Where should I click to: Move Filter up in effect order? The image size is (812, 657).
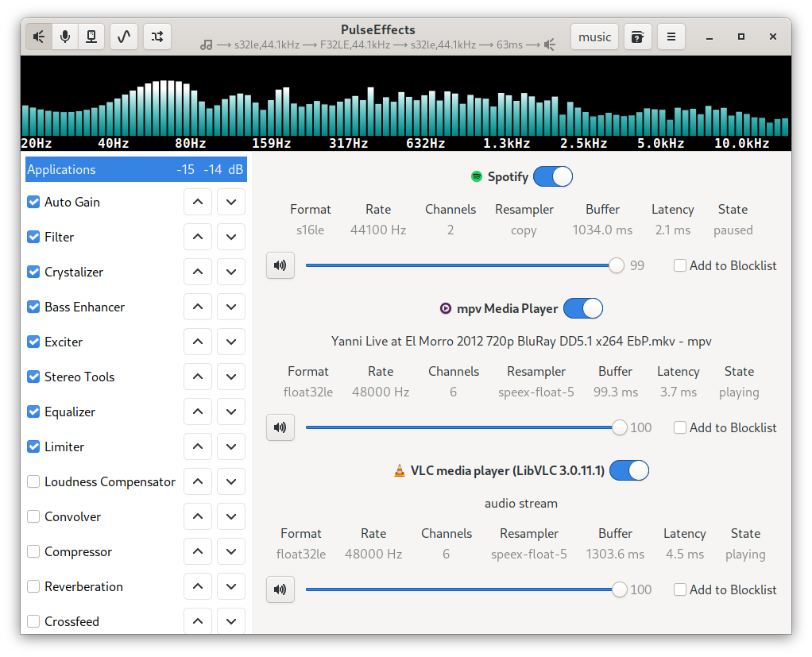(198, 237)
